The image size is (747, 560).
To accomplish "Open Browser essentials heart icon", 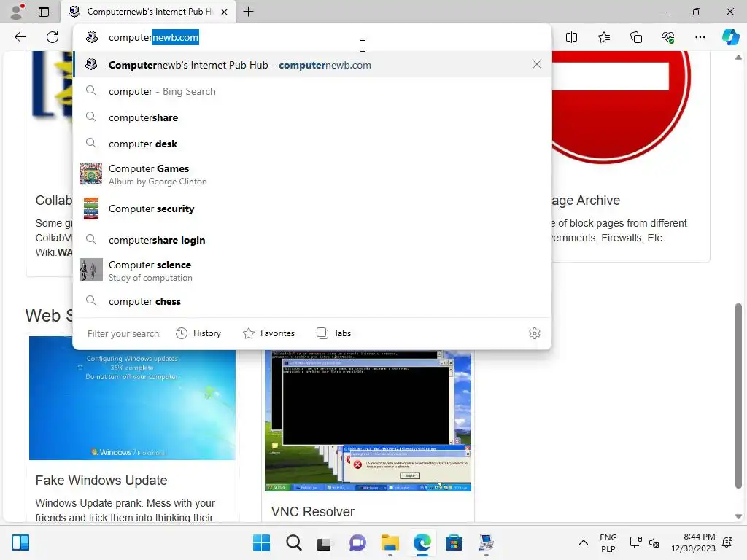I will pos(668,37).
